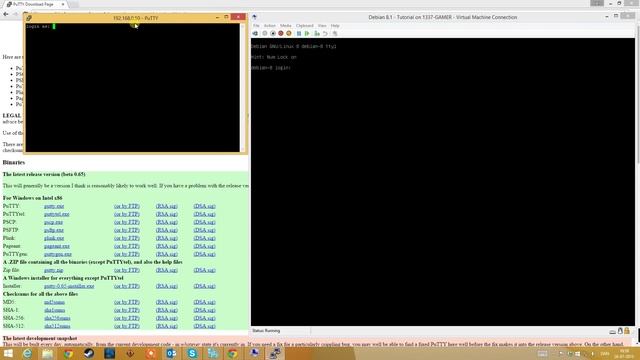Download the puttygen.exe link

58,254
